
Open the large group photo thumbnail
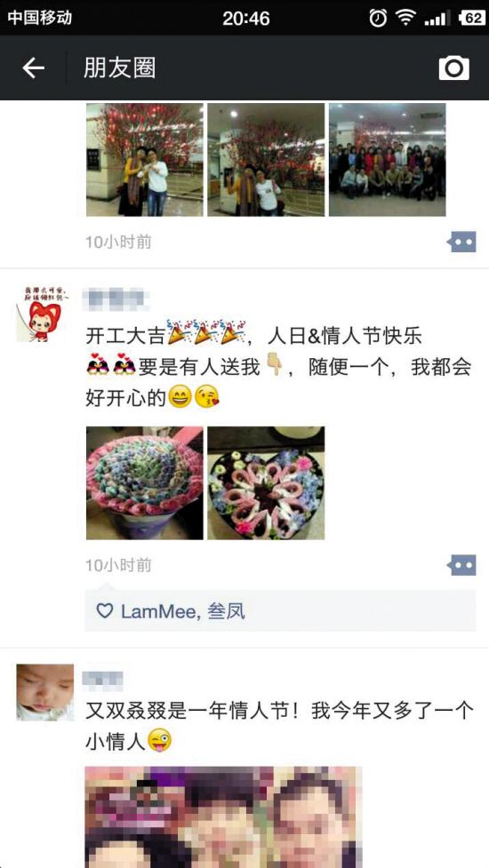(387, 159)
